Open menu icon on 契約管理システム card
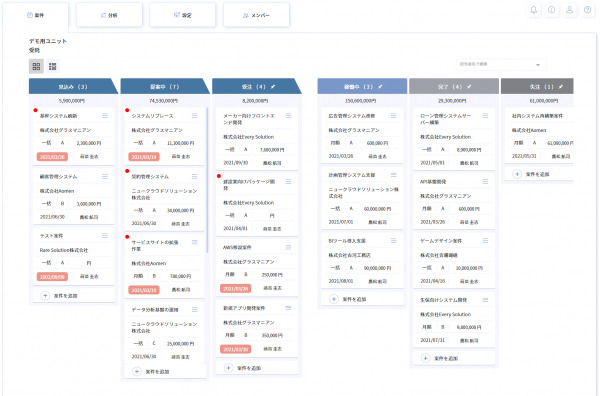Screen dimensions: 600x396 pyautogui.click(x=195, y=176)
